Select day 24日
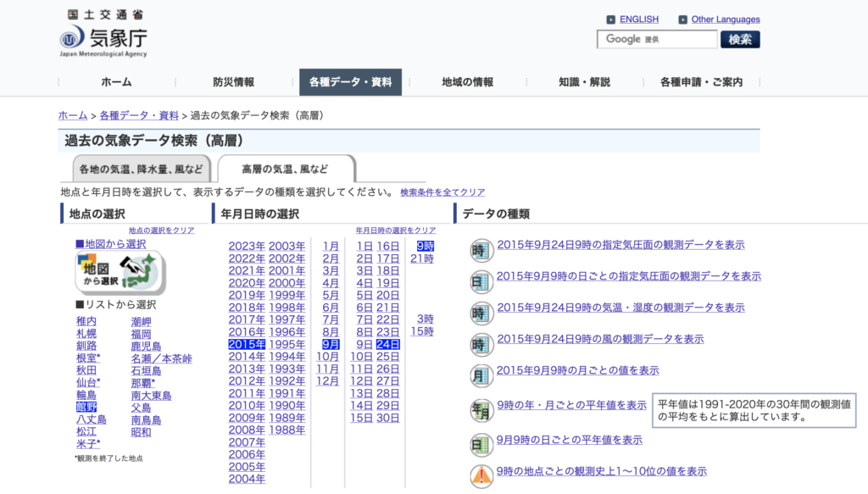Image resolution: width=868 pixels, height=494 pixels. 387,344
